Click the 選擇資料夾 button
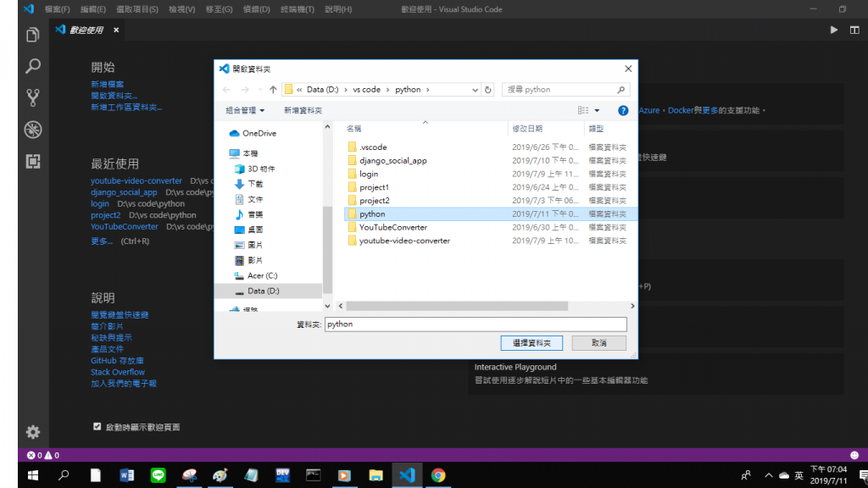 (531, 343)
